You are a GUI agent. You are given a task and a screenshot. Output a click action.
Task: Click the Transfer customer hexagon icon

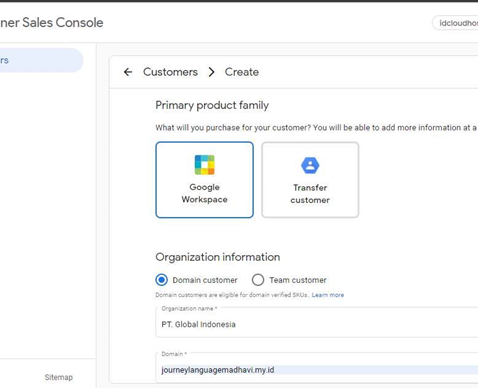(x=310, y=165)
